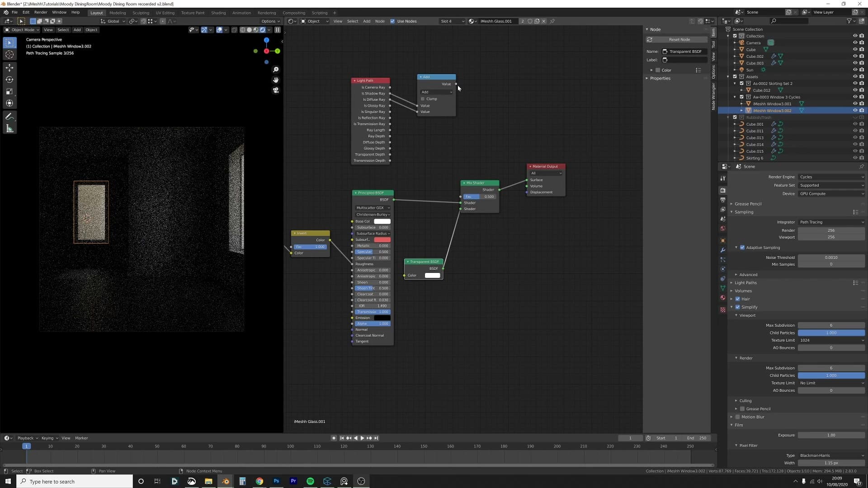Pause viewport render preview
This screenshot has height=488, width=868.
tap(278, 30)
